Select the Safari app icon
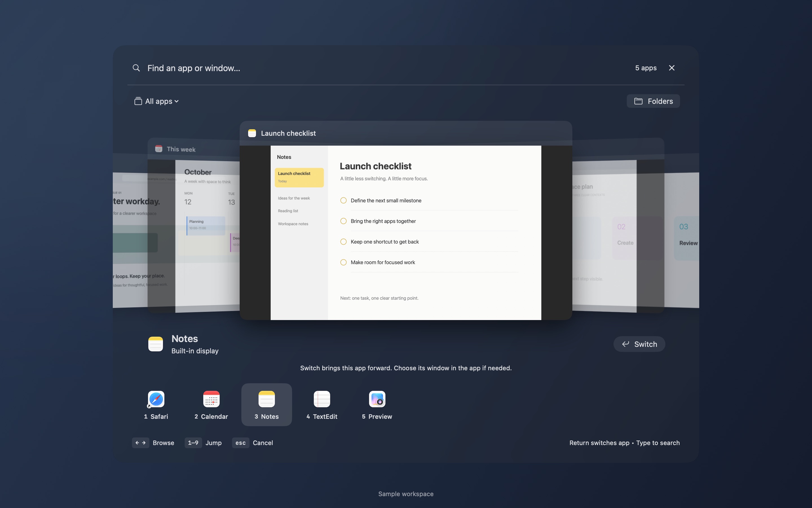 pyautogui.click(x=156, y=399)
